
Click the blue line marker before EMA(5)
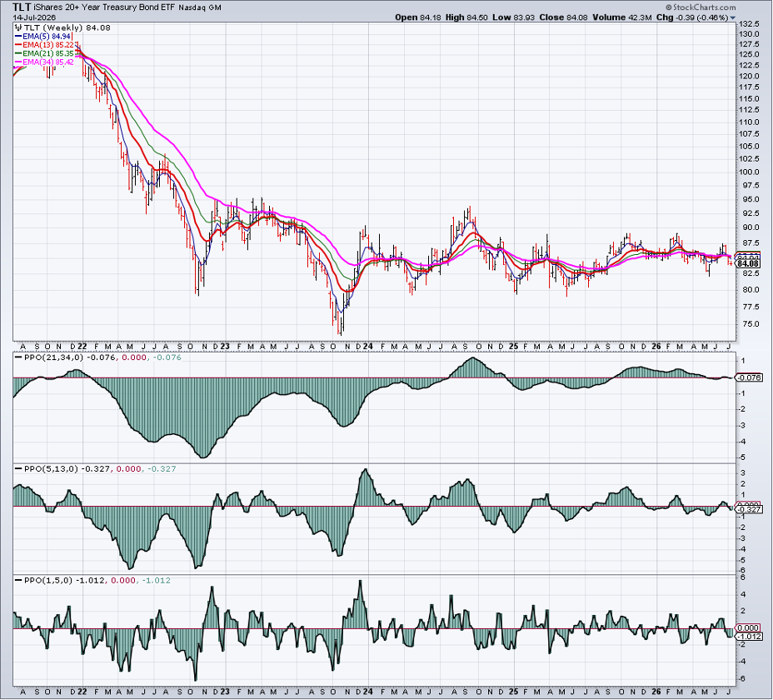pos(18,37)
